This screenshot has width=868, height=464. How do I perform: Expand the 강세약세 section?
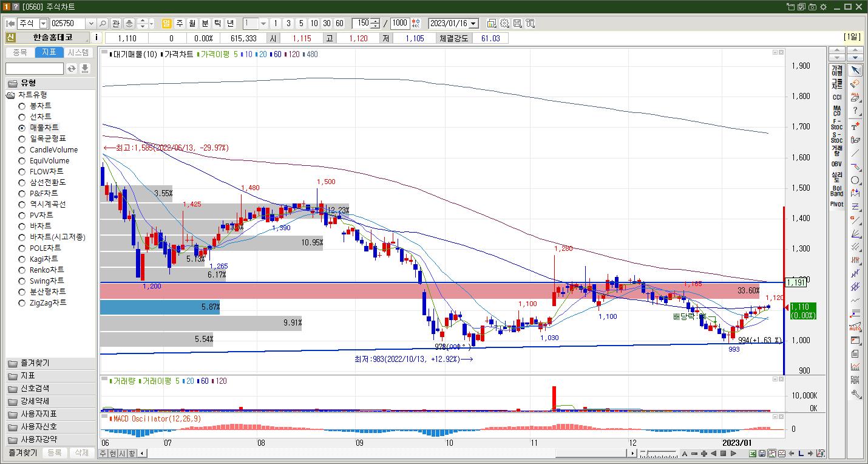[x=51, y=401]
